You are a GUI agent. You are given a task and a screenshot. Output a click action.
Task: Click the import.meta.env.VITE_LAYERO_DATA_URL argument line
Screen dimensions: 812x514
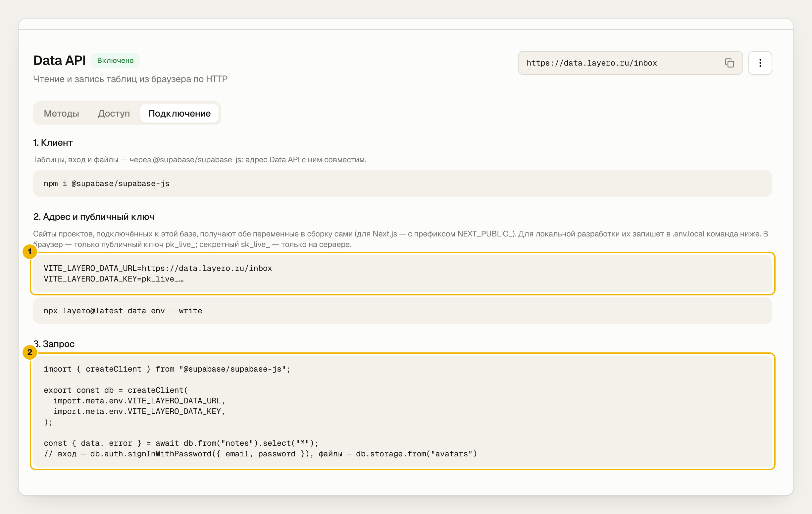139,401
